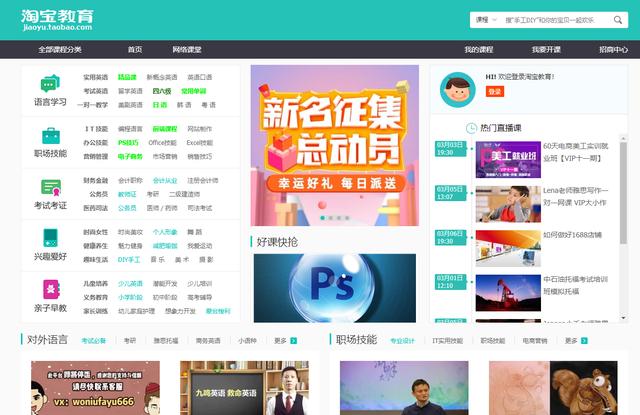Viewport: 640px width, 415px height.
Task: Select the 考试必备 tab under 对外语言
Action: 93,341
